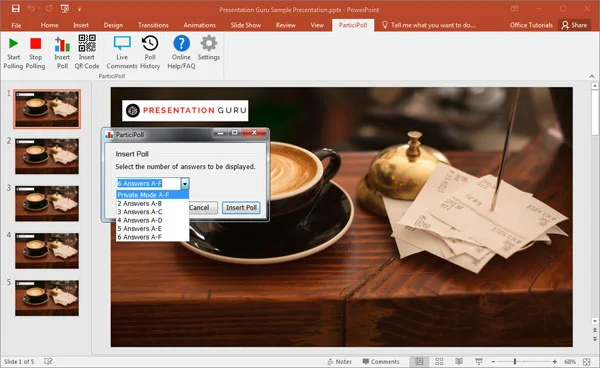Click the Share button
This screenshot has width=600, height=368.
[574, 25]
